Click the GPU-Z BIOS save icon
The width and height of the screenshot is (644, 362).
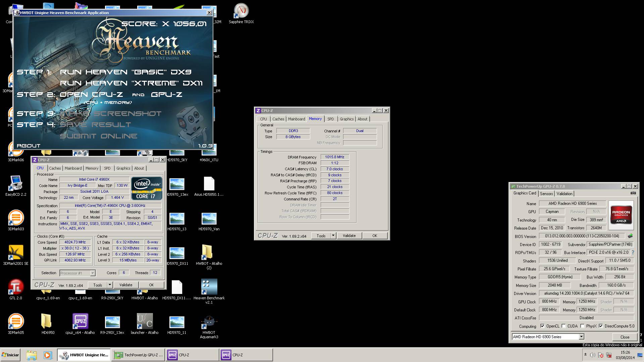pyautogui.click(x=630, y=236)
